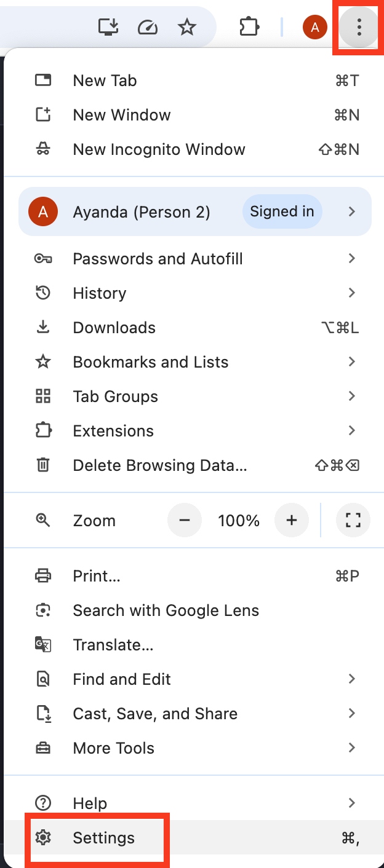Enter full screen via the Zoom row icon

tap(353, 520)
